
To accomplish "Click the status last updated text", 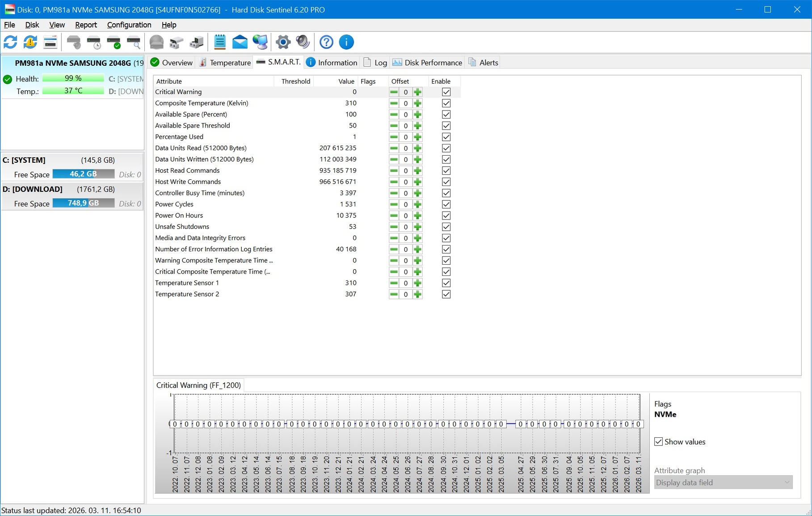I will [71, 510].
